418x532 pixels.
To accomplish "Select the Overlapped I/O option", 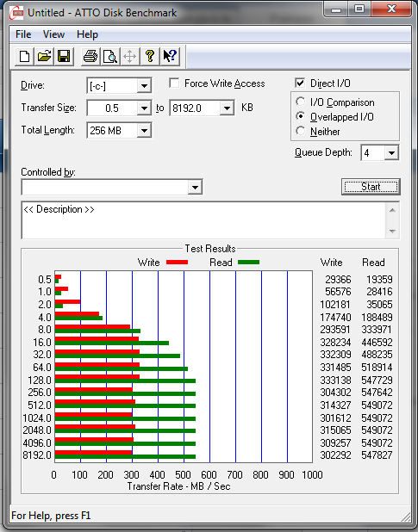I will pos(300,116).
